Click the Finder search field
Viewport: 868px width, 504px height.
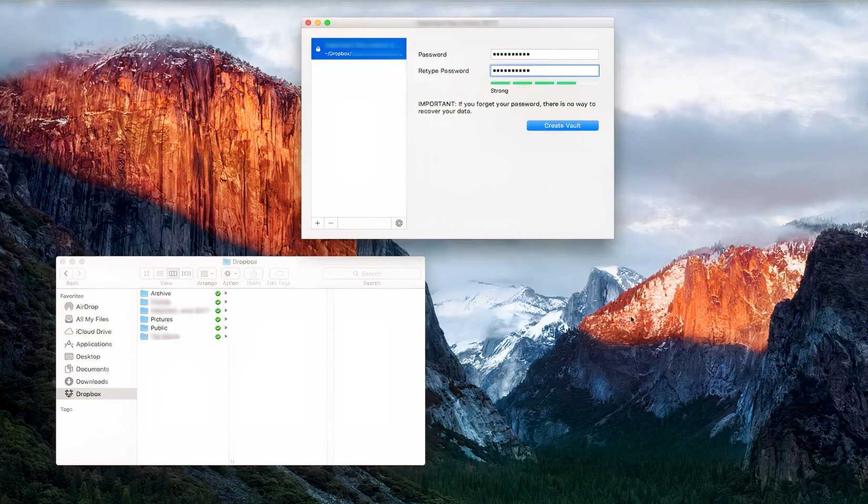click(371, 273)
